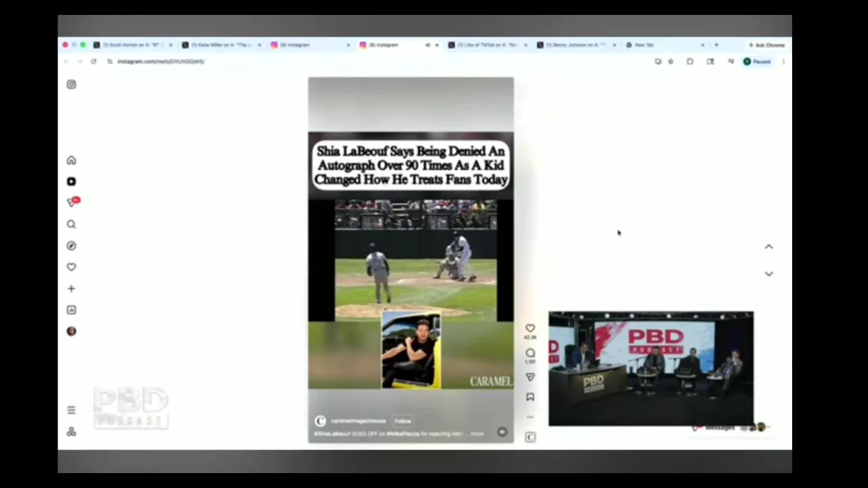Toggle the reel's mute speaker button
The width and height of the screenshot is (868, 488).
[x=502, y=432]
